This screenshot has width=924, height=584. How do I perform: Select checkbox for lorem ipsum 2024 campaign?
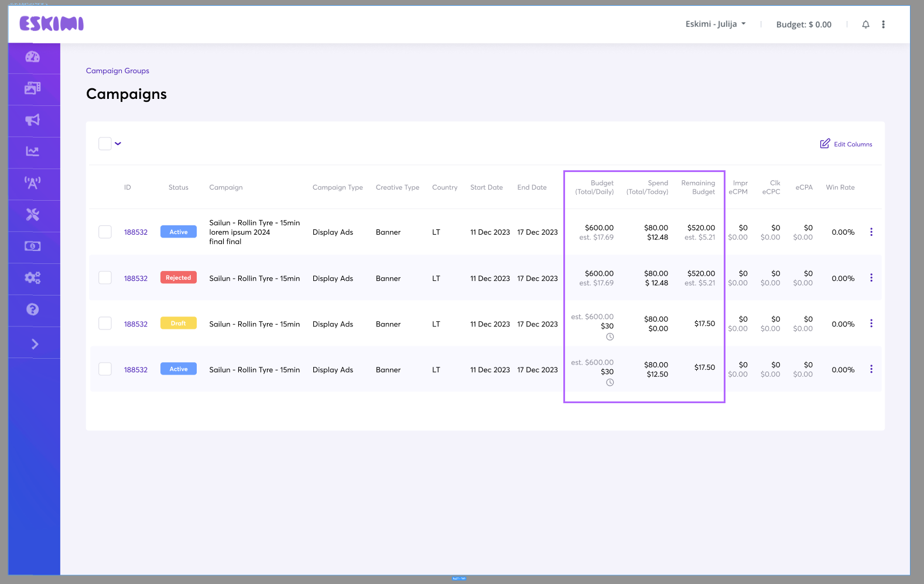[105, 232]
